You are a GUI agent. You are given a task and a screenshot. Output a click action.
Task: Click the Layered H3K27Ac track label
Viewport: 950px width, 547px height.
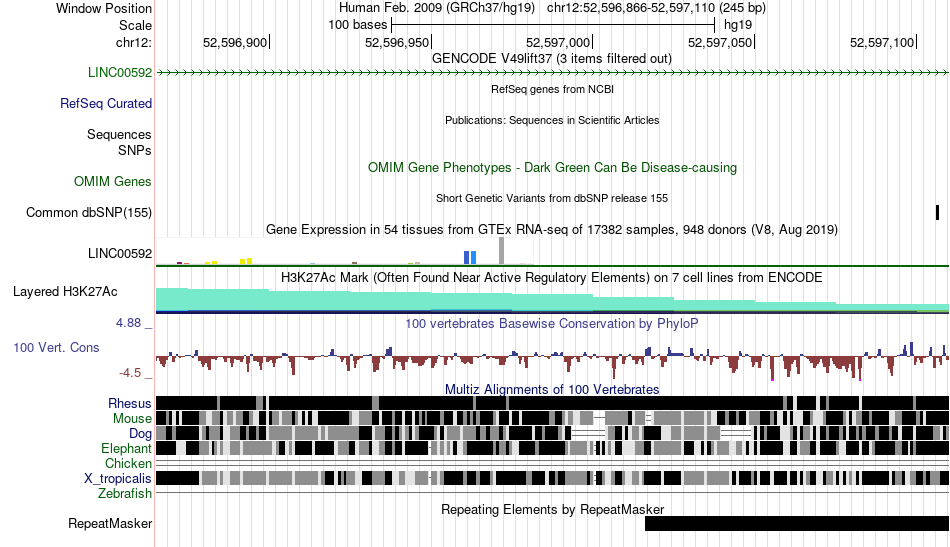65,292
